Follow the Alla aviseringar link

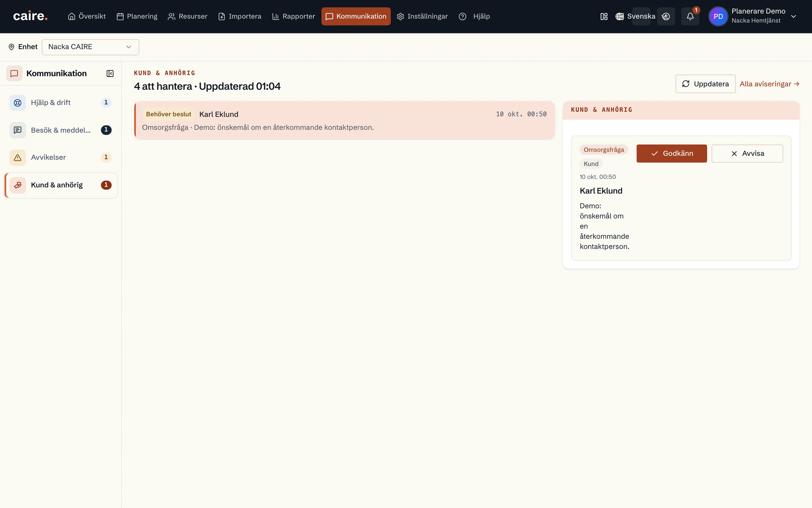(769, 84)
